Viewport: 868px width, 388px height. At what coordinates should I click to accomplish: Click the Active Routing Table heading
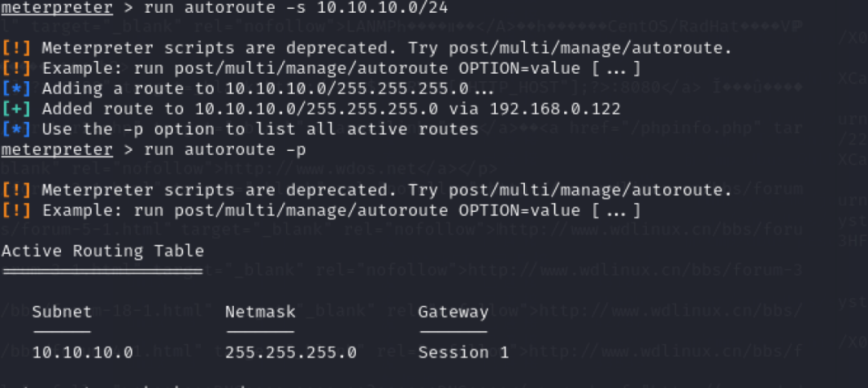point(102,251)
